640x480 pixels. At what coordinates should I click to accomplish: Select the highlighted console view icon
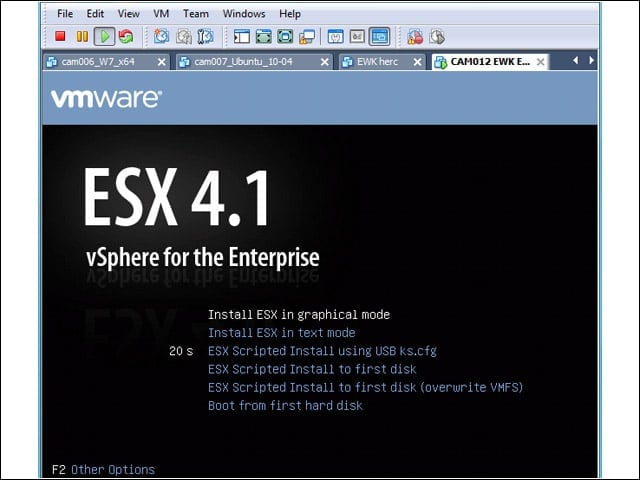click(x=379, y=36)
